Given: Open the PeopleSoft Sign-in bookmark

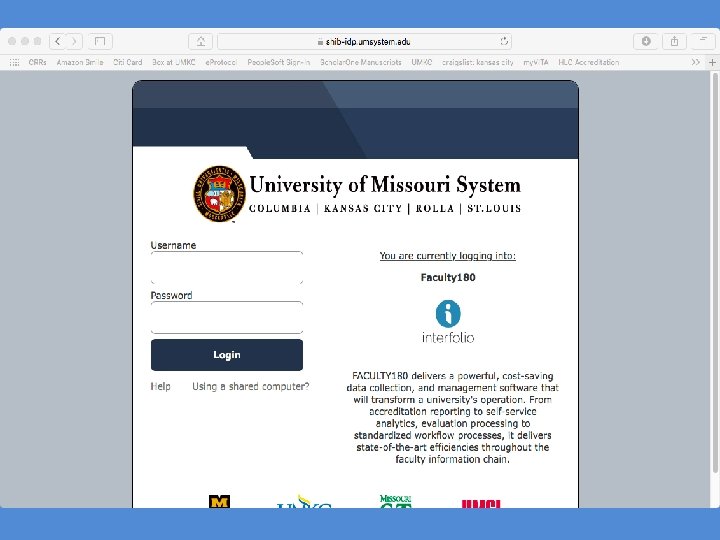Looking at the screenshot, I should click(x=279, y=62).
